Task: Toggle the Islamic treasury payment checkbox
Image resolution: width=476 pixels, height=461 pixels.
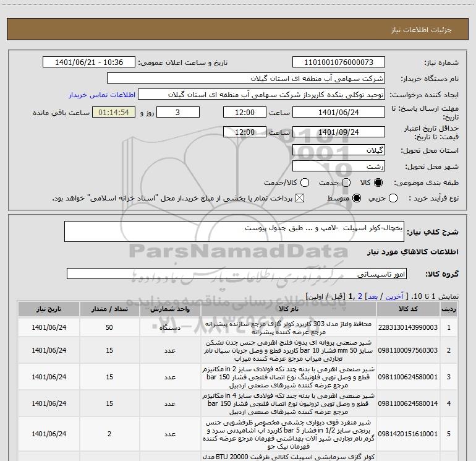Action: [x=300, y=199]
